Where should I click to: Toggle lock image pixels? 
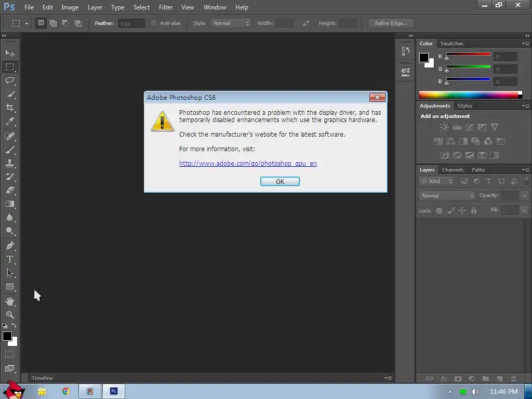pyautogui.click(x=450, y=211)
